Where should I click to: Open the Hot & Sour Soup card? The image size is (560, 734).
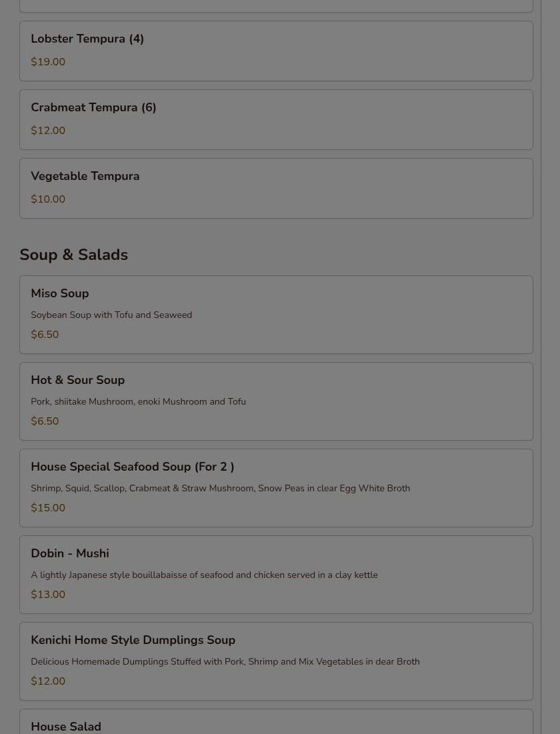click(x=276, y=401)
